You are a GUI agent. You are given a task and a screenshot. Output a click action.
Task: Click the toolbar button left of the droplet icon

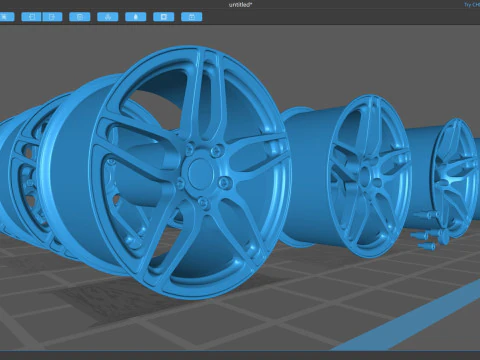coord(108,17)
